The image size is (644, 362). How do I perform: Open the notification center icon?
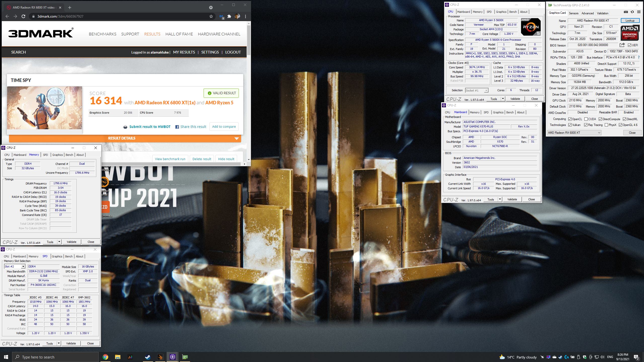click(x=636, y=357)
